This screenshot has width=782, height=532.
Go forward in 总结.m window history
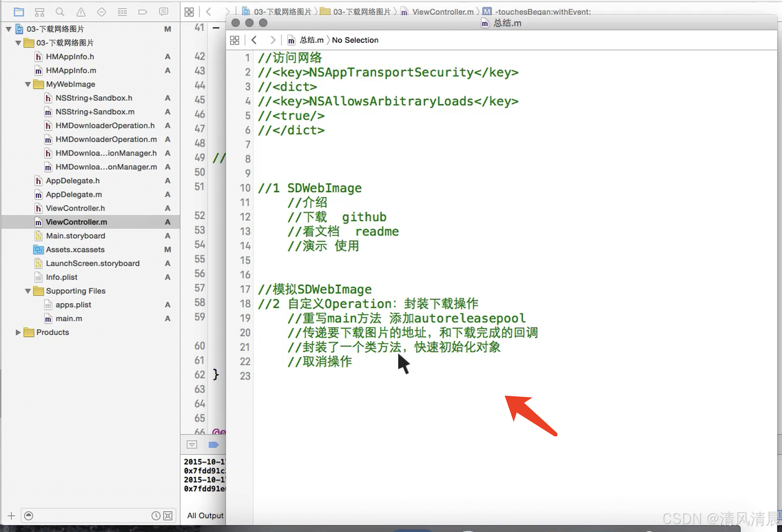pos(273,40)
